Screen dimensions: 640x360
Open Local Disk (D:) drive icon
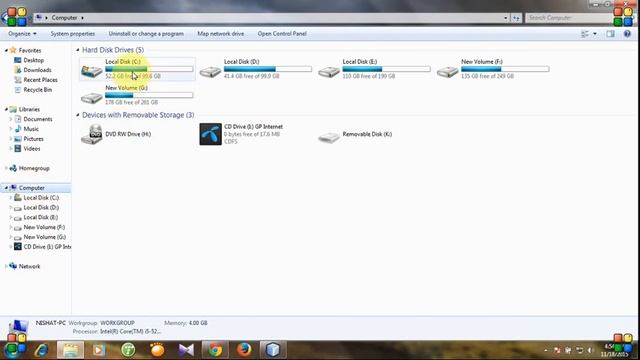coord(210,72)
